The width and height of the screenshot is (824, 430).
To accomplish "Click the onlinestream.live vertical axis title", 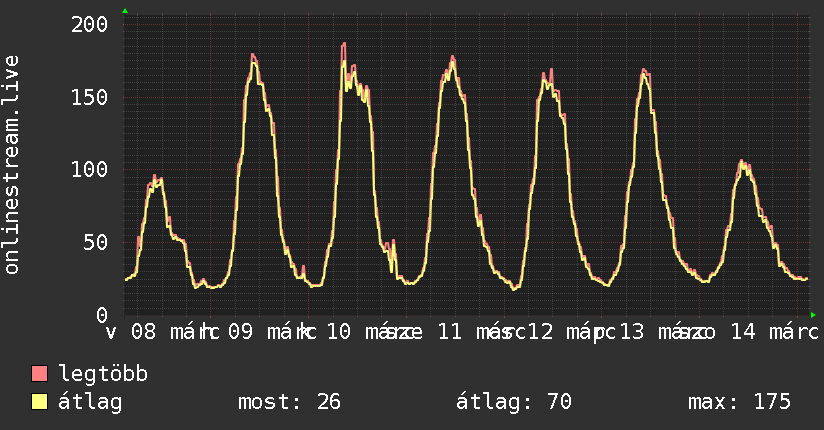I will click(x=12, y=165).
